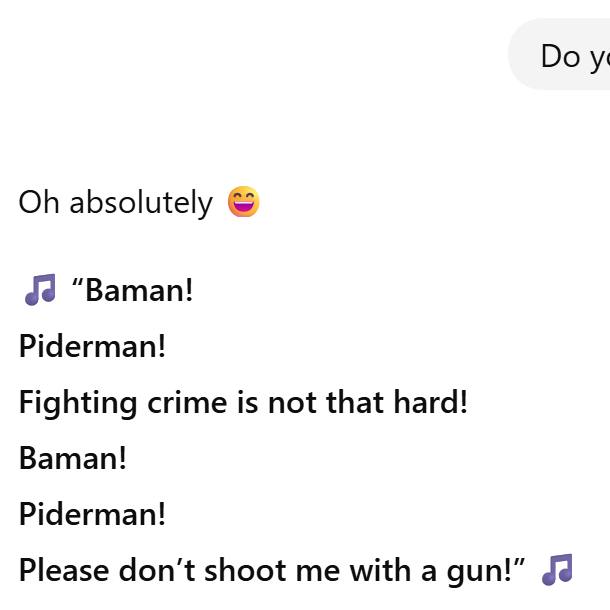Viewport: 610px width, 610px height.
Task: Select the user message bubble starting with 'Do'
Action: tap(559, 54)
